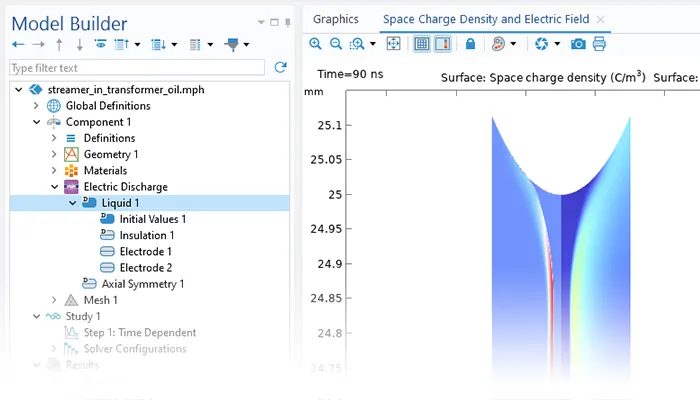Collapse the Liquid 1 node
Viewport: 700px width, 400px height.
[x=73, y=203]
